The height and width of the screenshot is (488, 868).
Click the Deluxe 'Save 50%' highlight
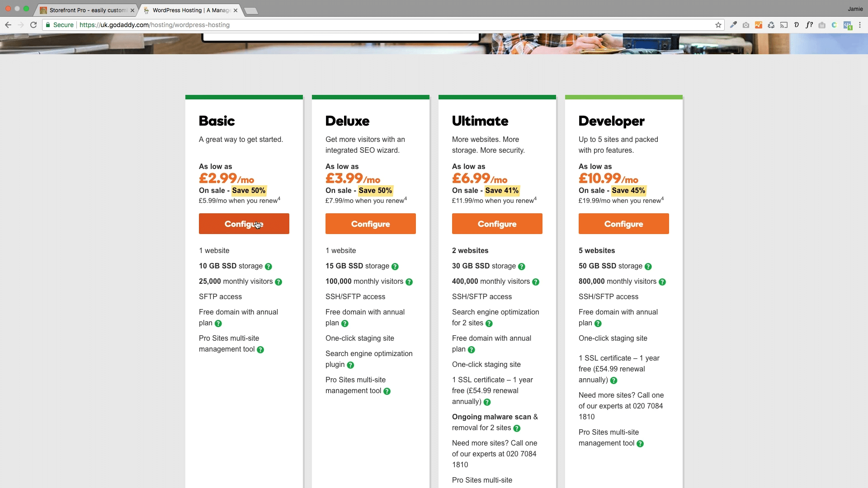click(375, 191)
